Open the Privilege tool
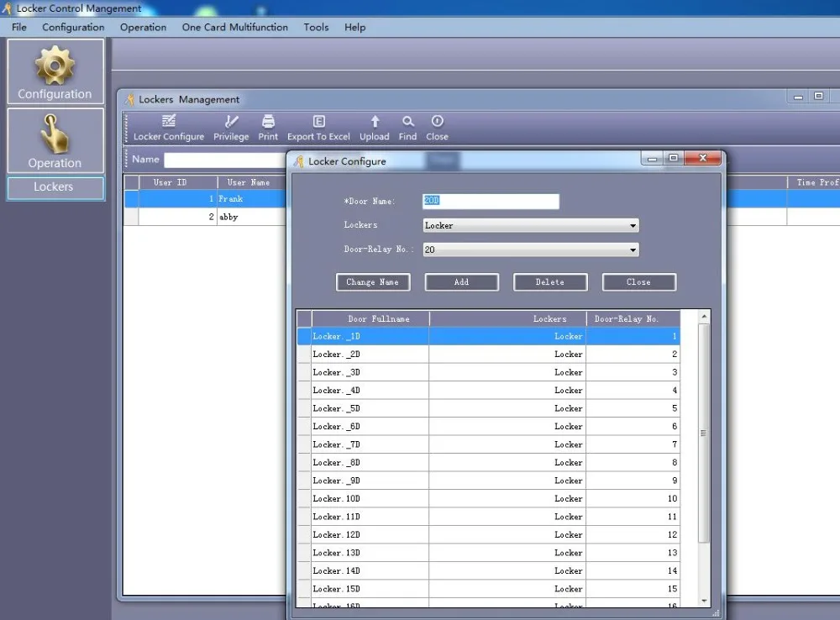The image size is (840, 620). pyautogui.click(x=231, y=128)
